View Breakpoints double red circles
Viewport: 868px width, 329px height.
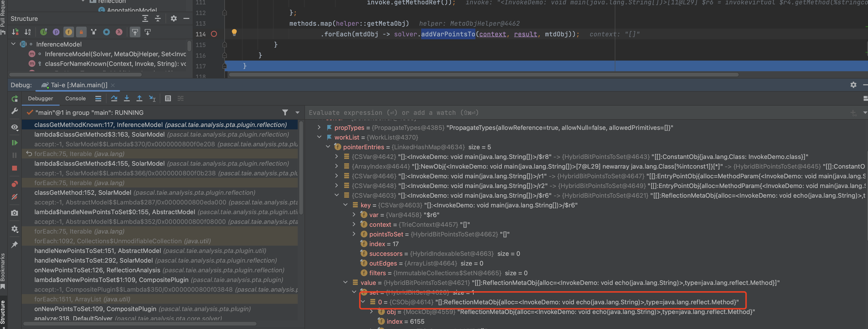15,184
